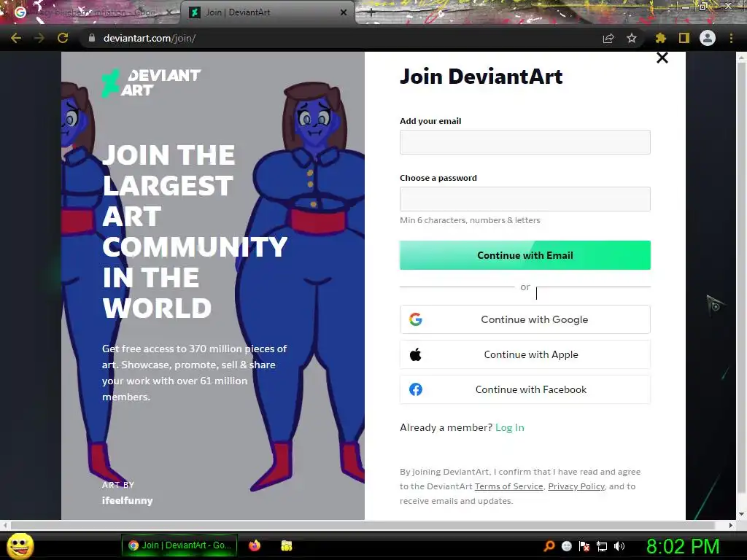Click the round white tray icon
The height and width of the screenshot is (560, 747).
(x=566, y=546)
